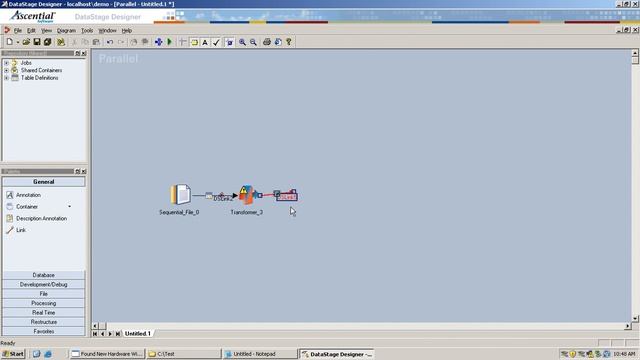This screenshot has width=640, height=360.
Task: Expand the Development/Debug palette group
Action: (x=44, y=285)
